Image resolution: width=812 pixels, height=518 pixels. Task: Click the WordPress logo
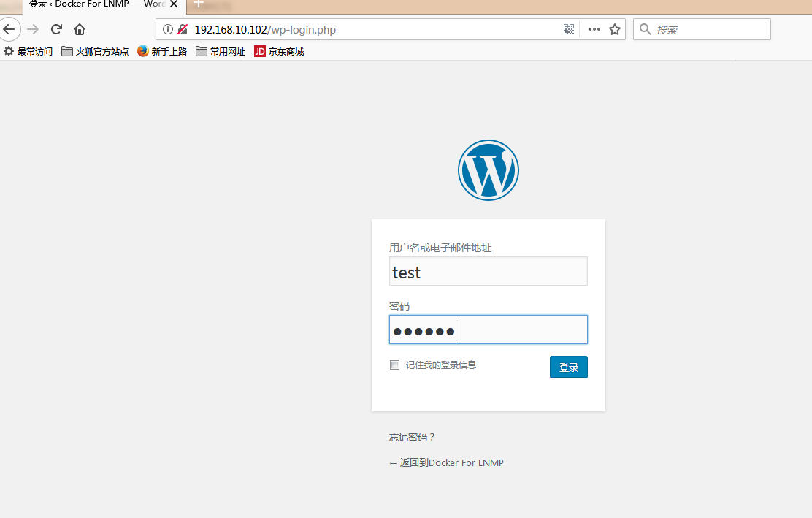pos(489,170)
